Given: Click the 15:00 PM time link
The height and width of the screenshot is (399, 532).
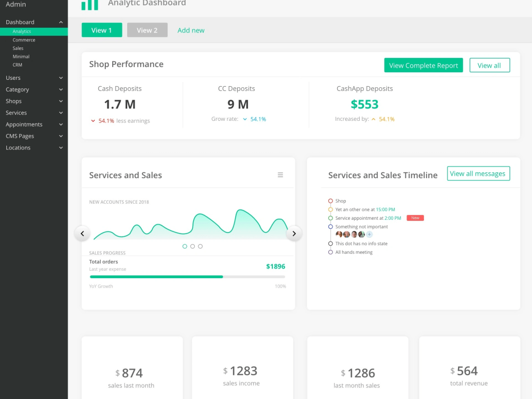Looking at the screenshot, I should point(385,209).
